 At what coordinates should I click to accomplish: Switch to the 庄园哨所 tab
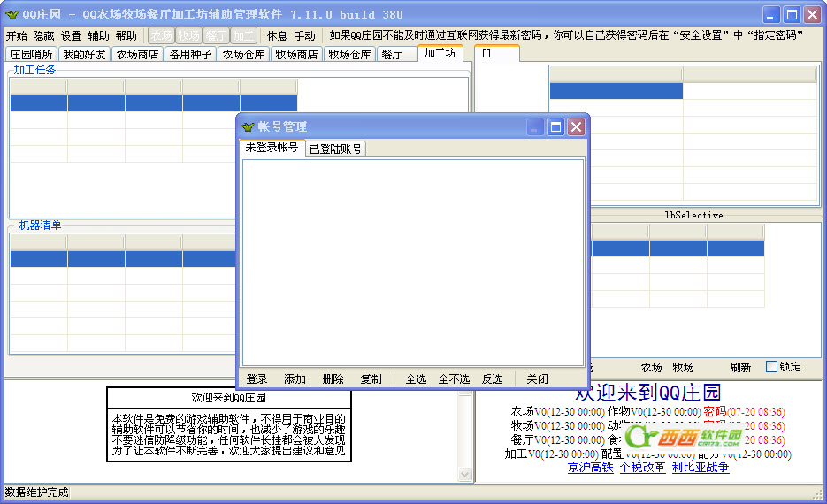[x=31, y=54]
